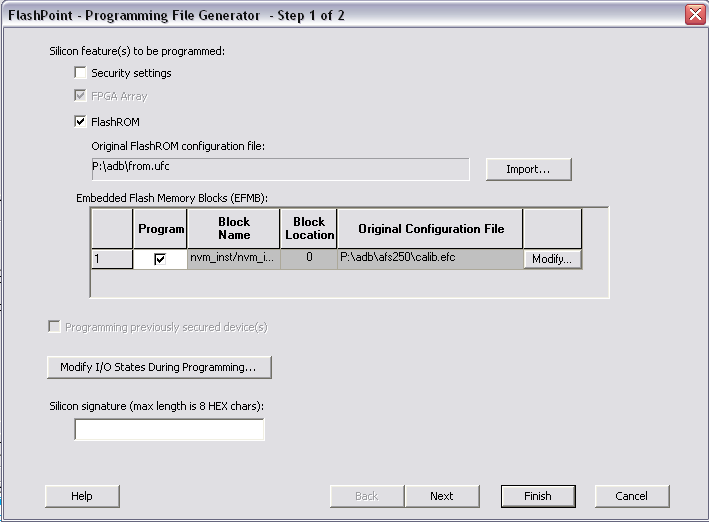Viewport: 709px width, 522px height.
Task: Click Import... to load FlashROM file
Action: point(528,169)
